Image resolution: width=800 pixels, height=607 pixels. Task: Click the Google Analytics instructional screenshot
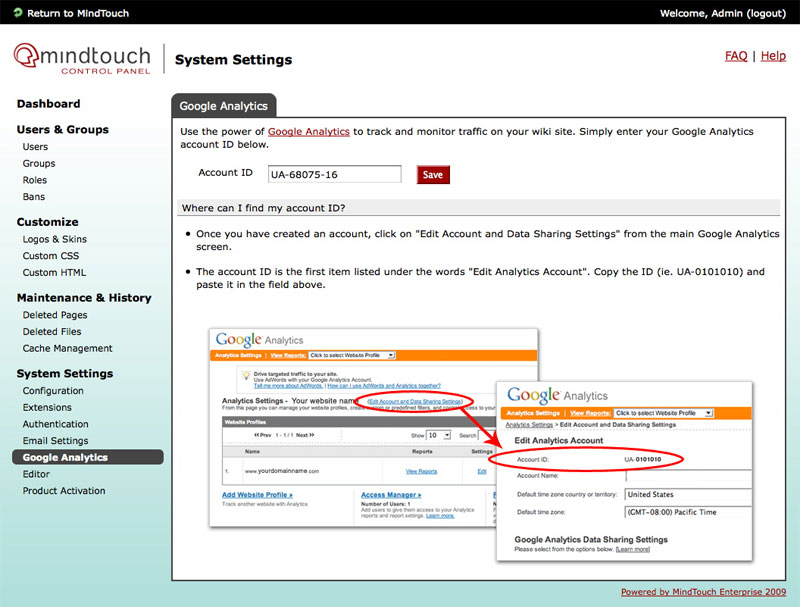pyautogui.click(x=480, y=444)
